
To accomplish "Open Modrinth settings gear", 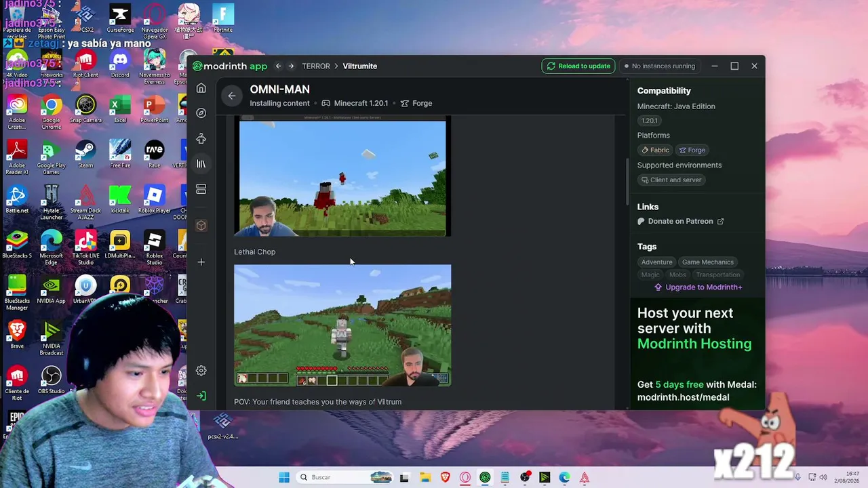I will point(201,371).
